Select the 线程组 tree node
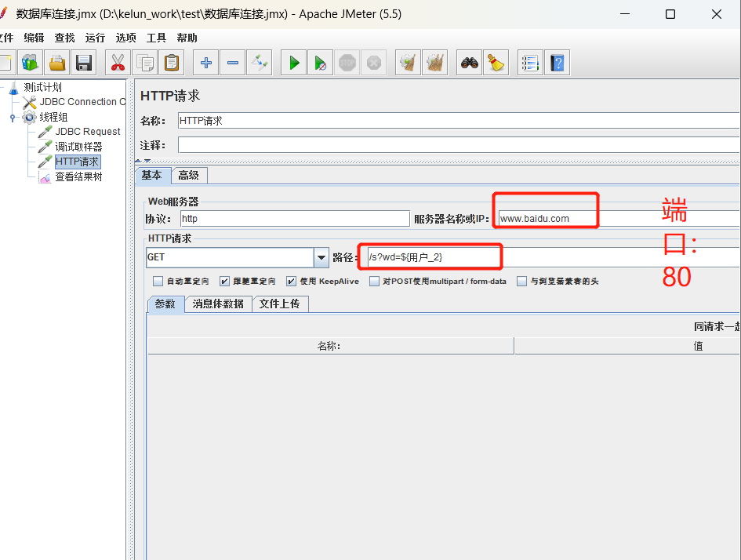The image size is (741, 560). [45, 117]
